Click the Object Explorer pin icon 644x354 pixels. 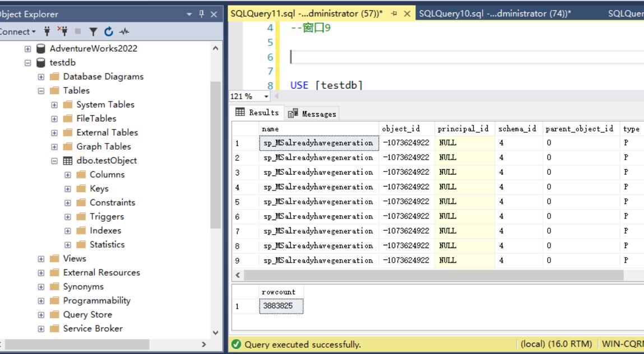click(201, 14)
